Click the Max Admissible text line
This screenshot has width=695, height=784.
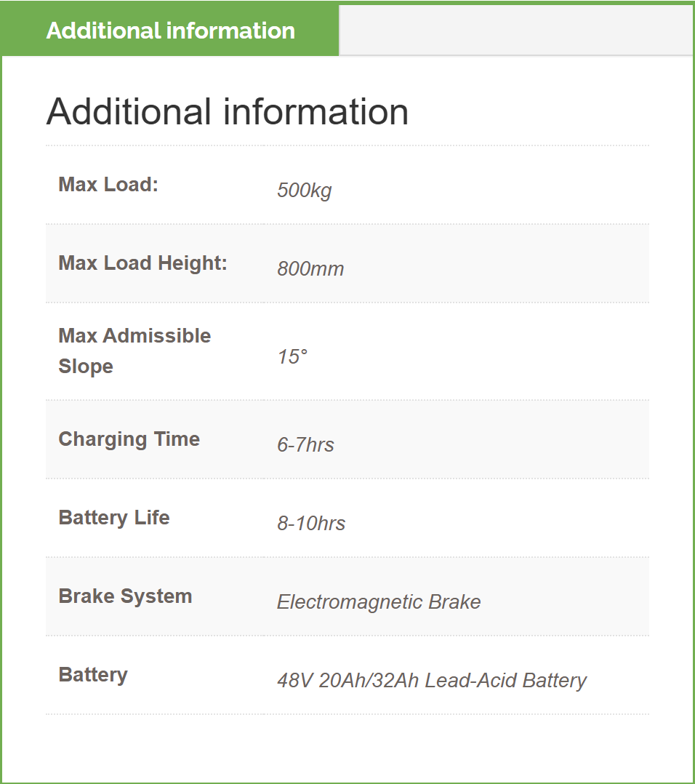click(134, 336)
